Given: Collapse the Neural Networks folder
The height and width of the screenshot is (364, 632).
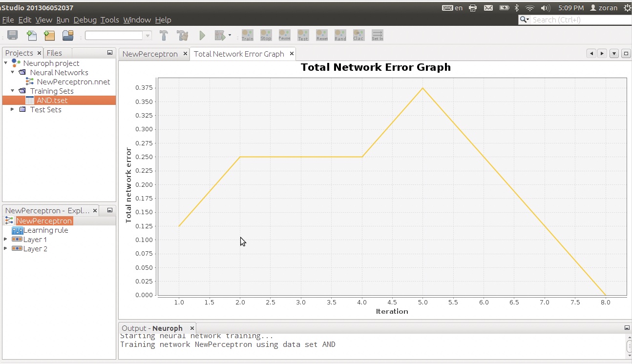Looking at the screenshot, I should coord(13,72).
